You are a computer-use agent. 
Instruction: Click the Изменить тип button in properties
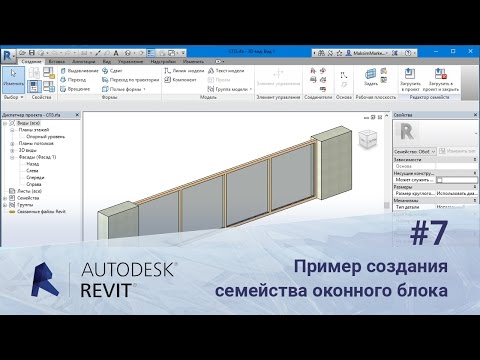[458, 152]
